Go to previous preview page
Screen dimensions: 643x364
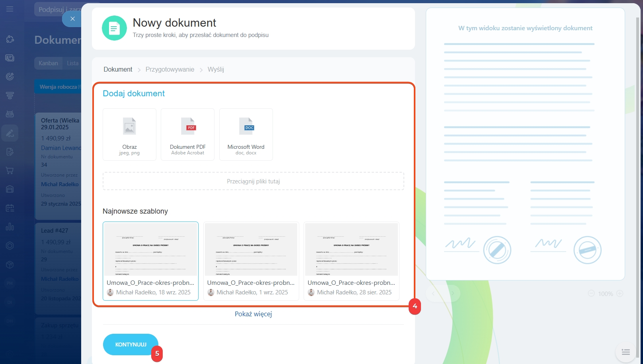[434, 294]
